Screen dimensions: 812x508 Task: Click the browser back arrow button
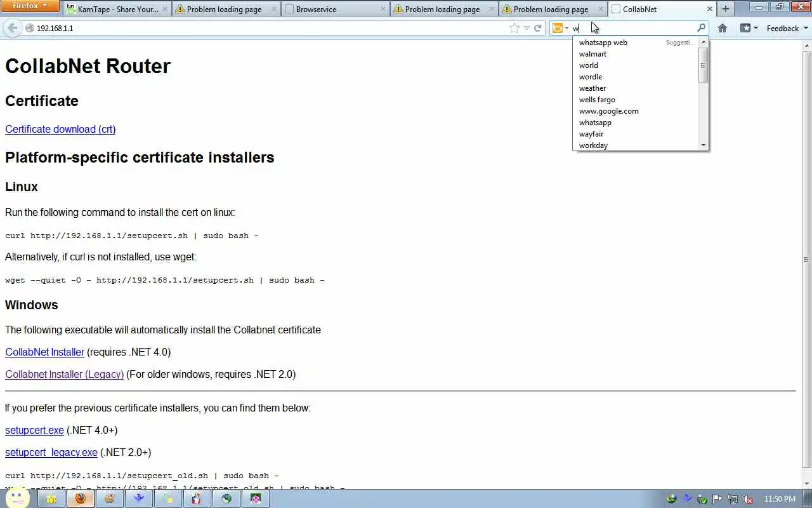point(12,28)
